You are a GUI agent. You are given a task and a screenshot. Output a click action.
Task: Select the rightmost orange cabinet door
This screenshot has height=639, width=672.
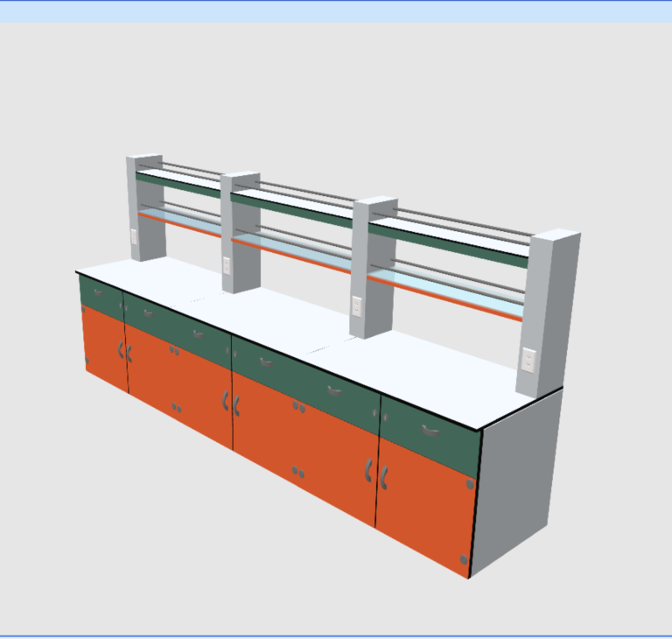(425, 508)
